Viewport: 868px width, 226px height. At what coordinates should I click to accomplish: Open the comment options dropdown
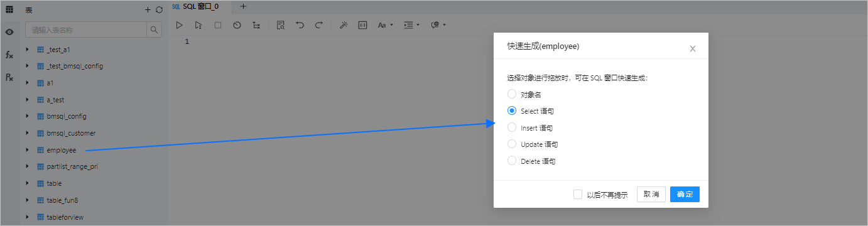tap(438, 25)
